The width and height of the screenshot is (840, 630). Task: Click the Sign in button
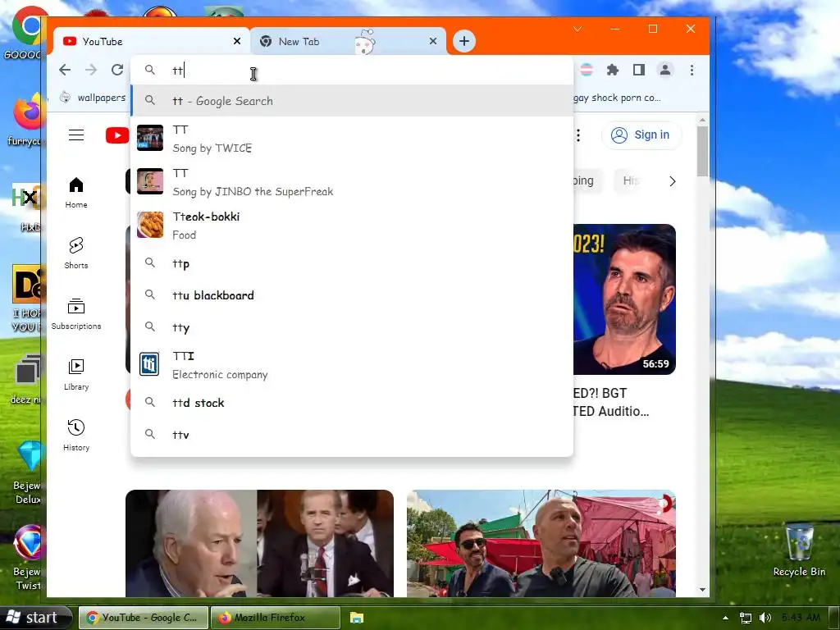coord(641,135)
